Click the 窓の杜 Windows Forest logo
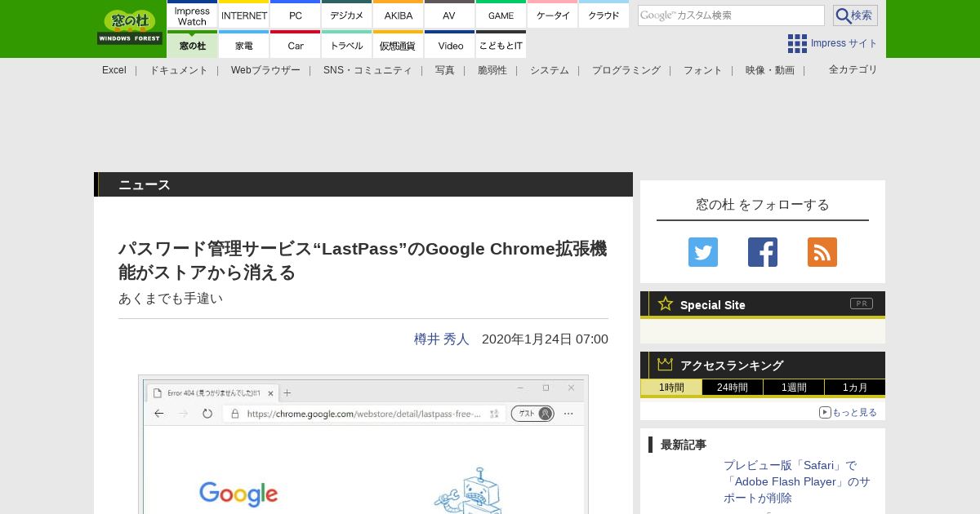The width and height of the screenshot is (980, 514). click(x=130, y=26)
